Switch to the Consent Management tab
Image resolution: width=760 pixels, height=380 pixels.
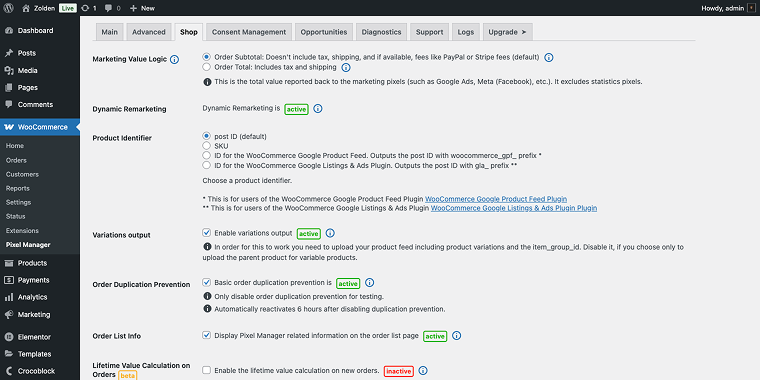coord(249,32)
